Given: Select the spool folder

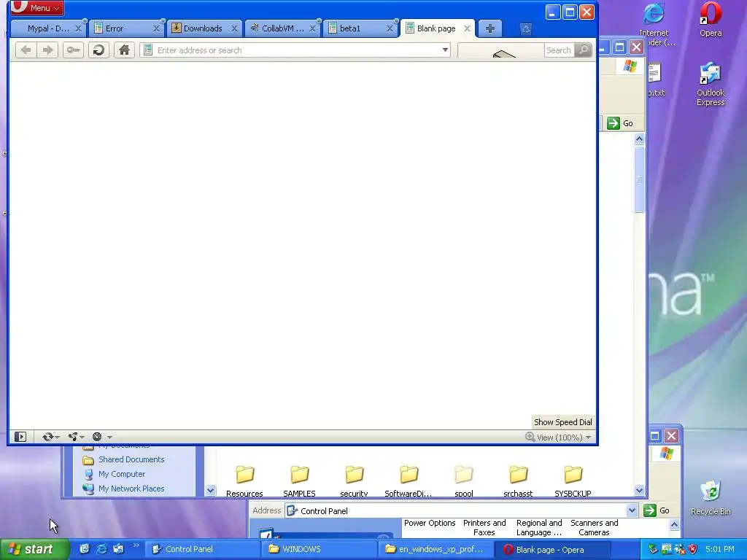Looking at the screenshot, I should 463,481.
